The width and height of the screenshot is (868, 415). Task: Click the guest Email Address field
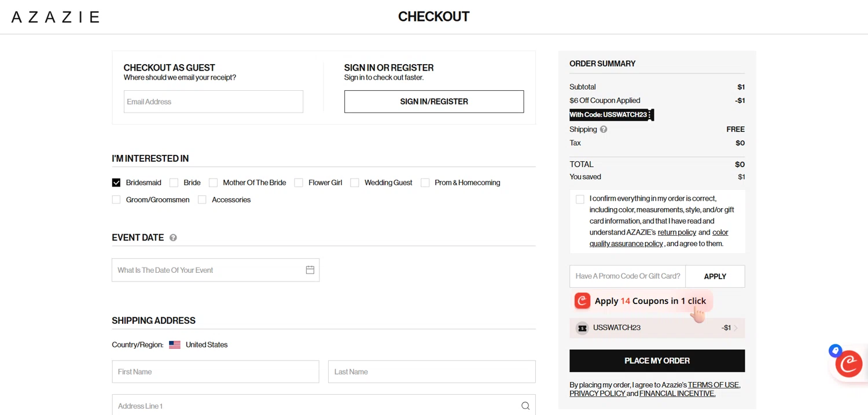213,102
